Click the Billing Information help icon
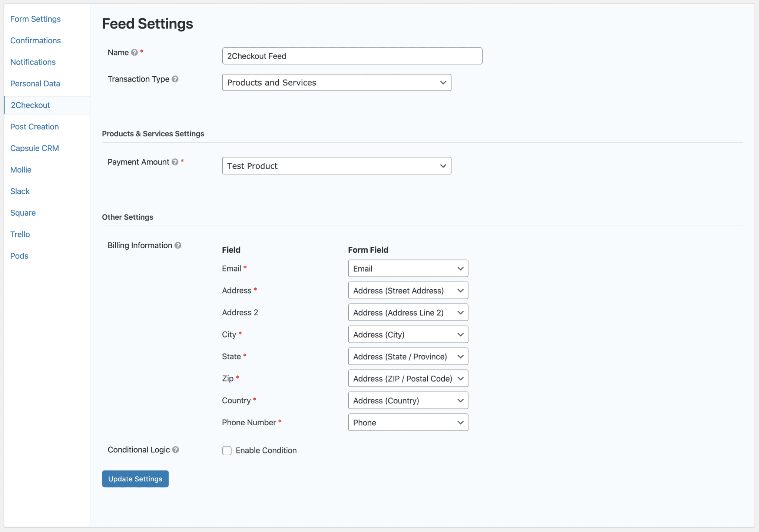Image resolution: width=759 pixels, height=532 pixels. click(178, 245)
